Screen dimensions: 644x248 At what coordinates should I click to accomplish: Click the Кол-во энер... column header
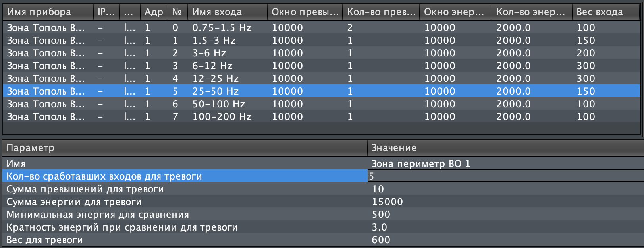530,12
